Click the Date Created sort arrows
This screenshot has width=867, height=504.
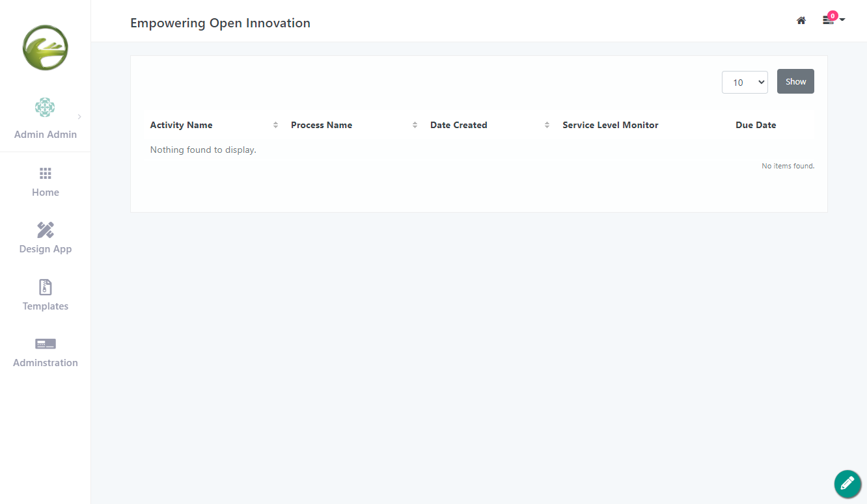(547, 125)
